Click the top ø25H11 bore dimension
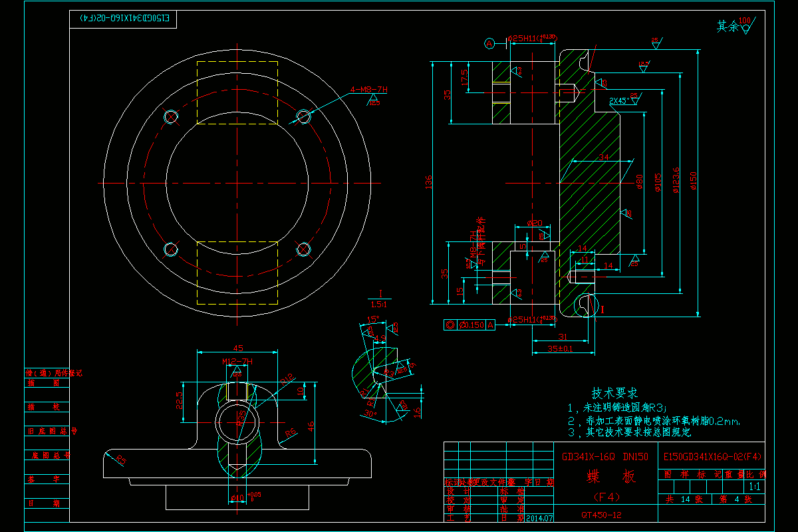 (x=532, y=38)
